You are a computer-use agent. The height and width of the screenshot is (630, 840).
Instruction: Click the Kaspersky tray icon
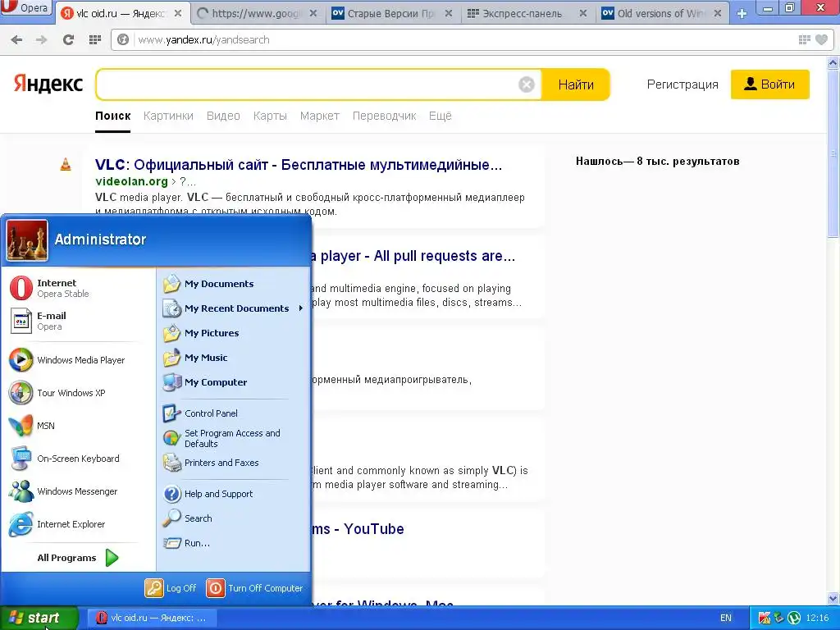tap(765, 618)
